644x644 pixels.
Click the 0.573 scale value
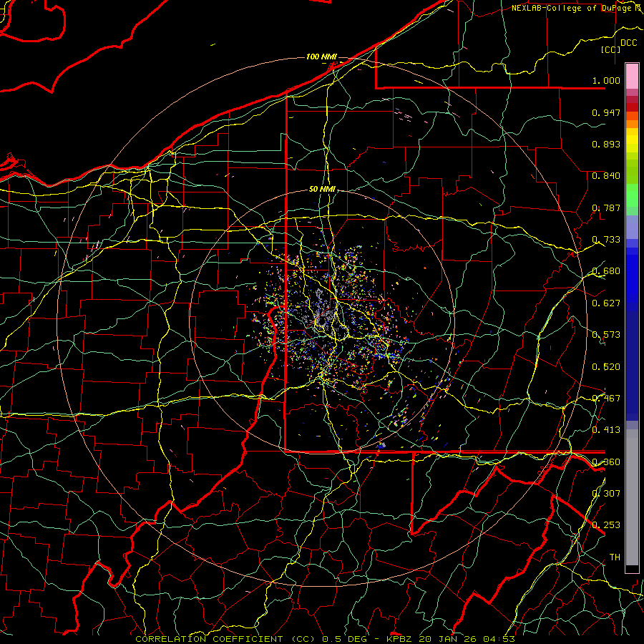pos(606,335)
